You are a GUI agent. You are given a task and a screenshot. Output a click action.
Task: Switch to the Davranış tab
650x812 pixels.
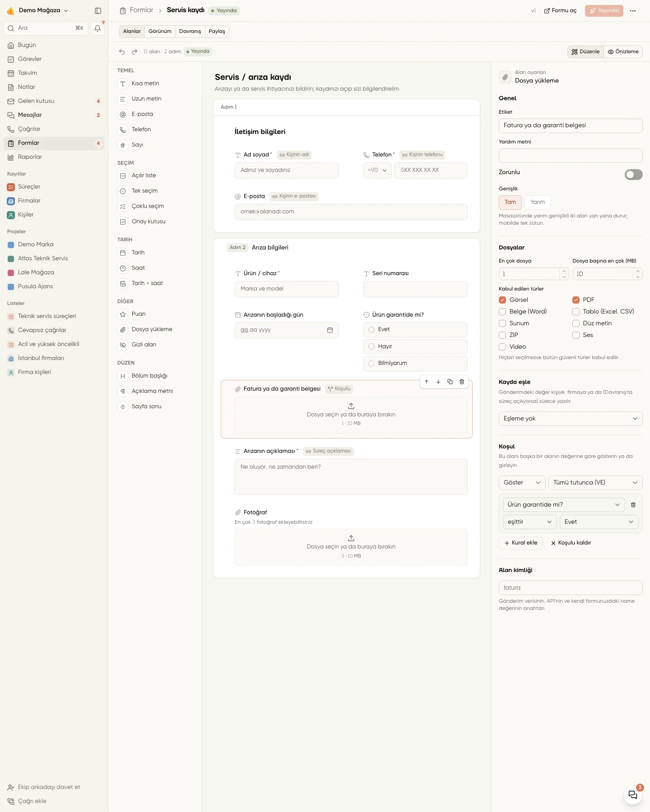tap(190, 32)
